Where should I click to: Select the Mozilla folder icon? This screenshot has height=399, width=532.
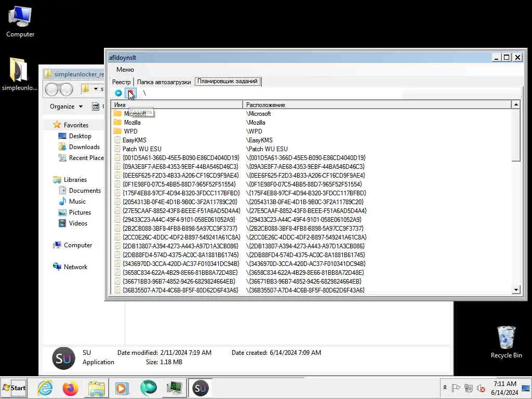click(x=117, y=123)
